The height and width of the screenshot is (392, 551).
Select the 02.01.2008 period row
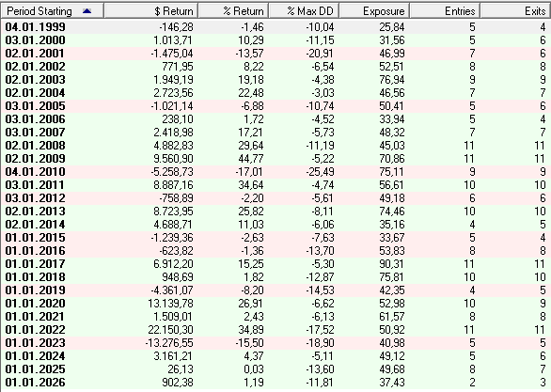tap(275, 146)
